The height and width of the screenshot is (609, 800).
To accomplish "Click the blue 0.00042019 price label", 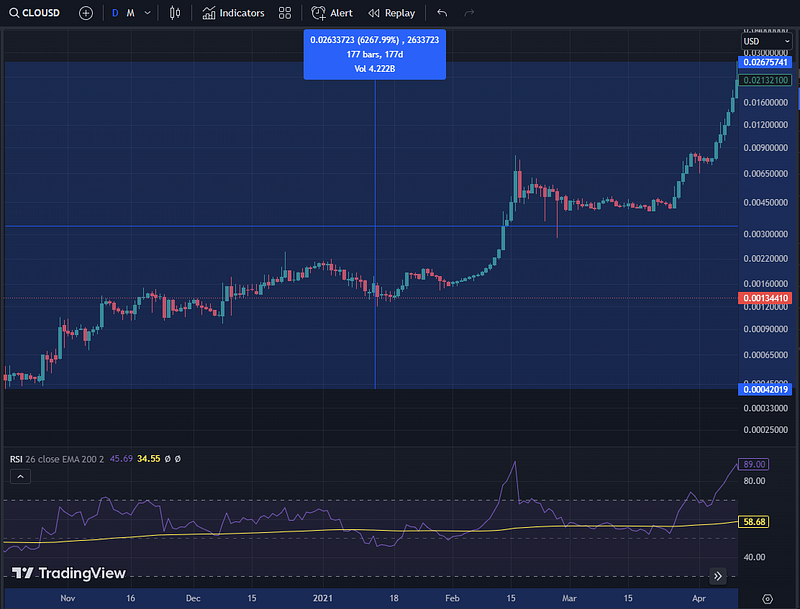I will click(x=765, y=390).
